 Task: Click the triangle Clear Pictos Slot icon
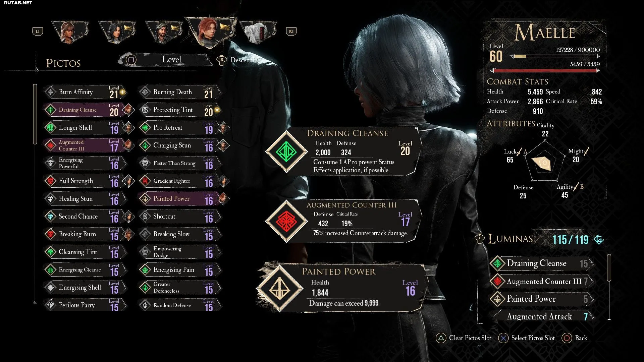tap(441, 338)
